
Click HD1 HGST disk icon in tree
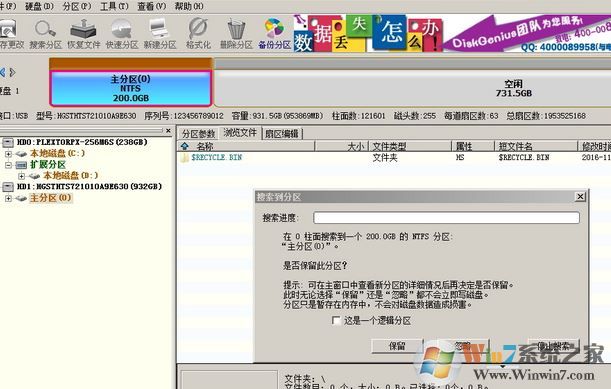pyautogui.click(x=8, y=187)
